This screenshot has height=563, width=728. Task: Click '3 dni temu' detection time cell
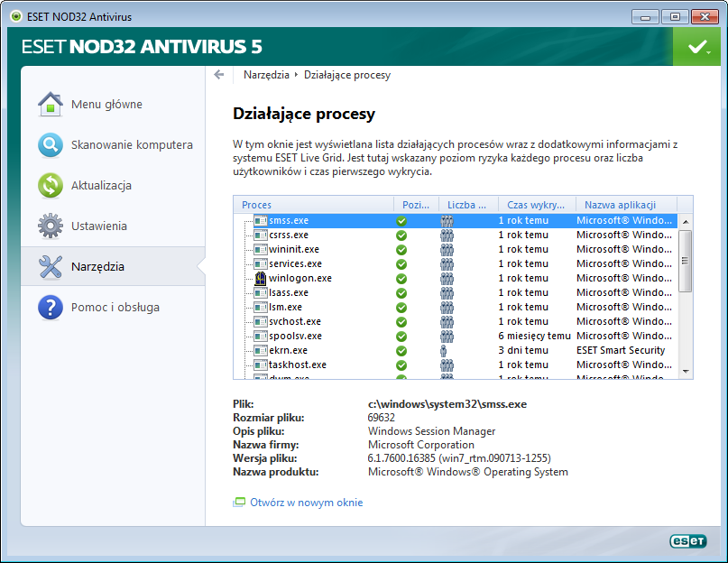(x=523, y=350)
